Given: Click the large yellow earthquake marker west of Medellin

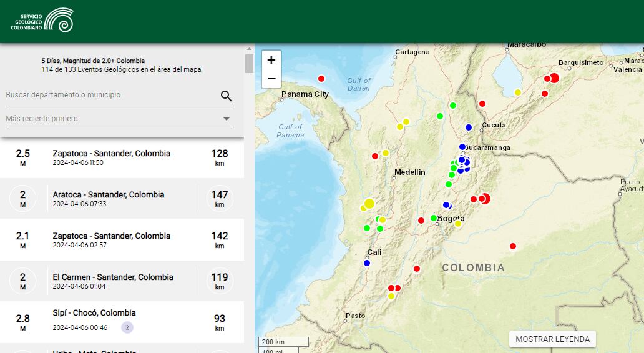Looking at the screenshot, I should (369, 204).
